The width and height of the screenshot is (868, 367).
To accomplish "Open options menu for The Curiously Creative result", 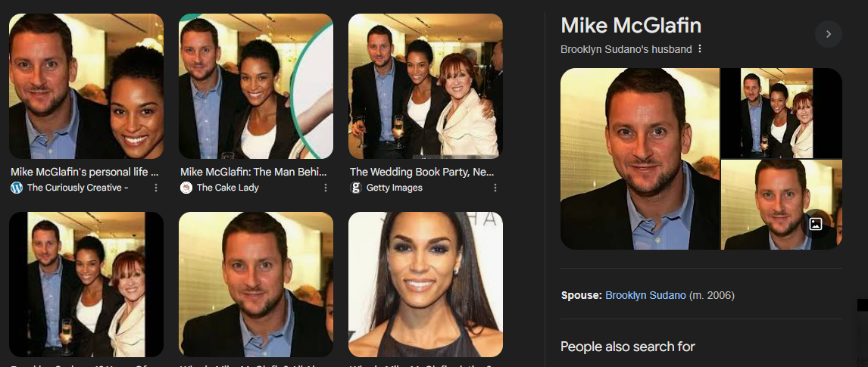I will (x=156, y=188).
